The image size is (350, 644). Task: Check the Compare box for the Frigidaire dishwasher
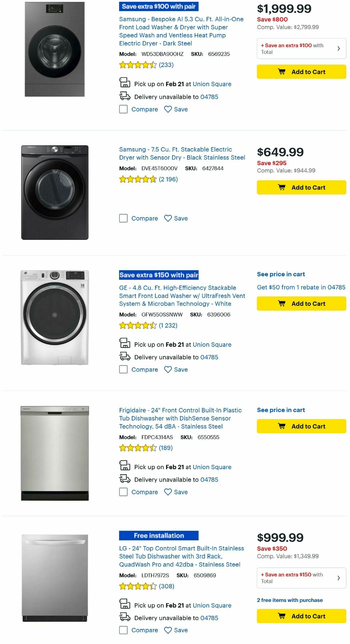pyautogui.click(x=123, y=492)
